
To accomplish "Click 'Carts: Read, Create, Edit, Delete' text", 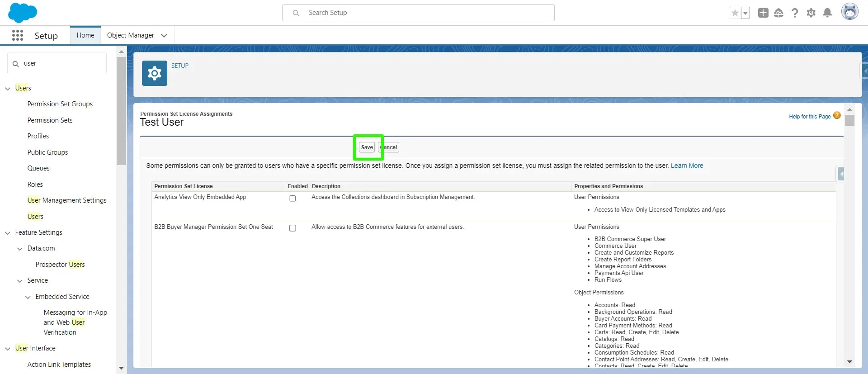I will 637,332.
